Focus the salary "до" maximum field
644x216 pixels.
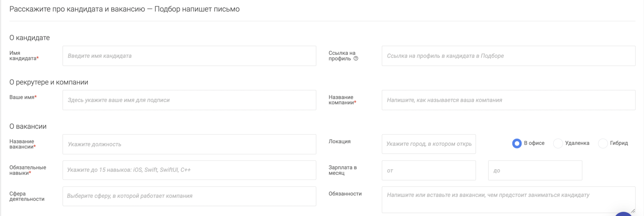(535, 170)
